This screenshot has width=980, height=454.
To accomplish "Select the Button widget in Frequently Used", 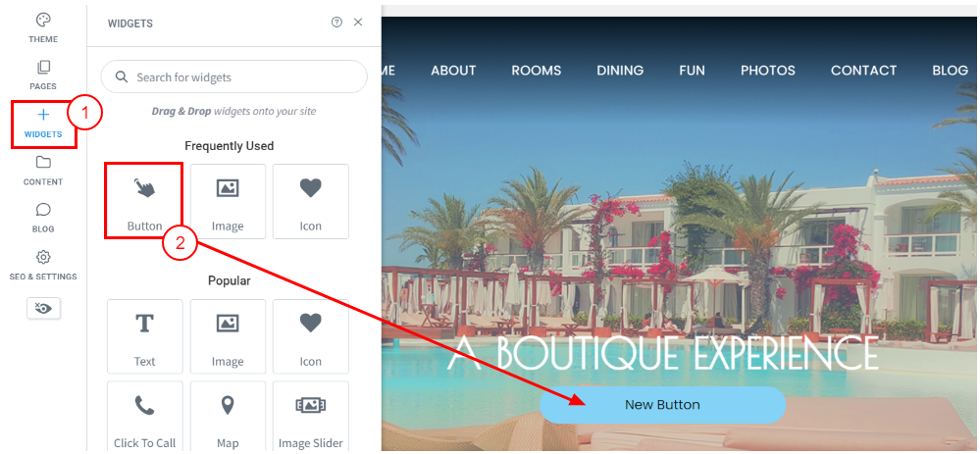I will click(x=144, y=200).
